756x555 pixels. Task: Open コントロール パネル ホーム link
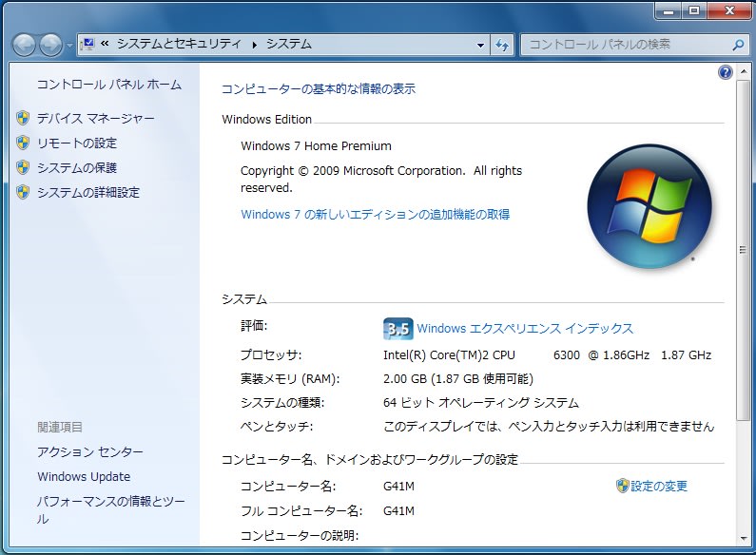click(x=109, y=85)
